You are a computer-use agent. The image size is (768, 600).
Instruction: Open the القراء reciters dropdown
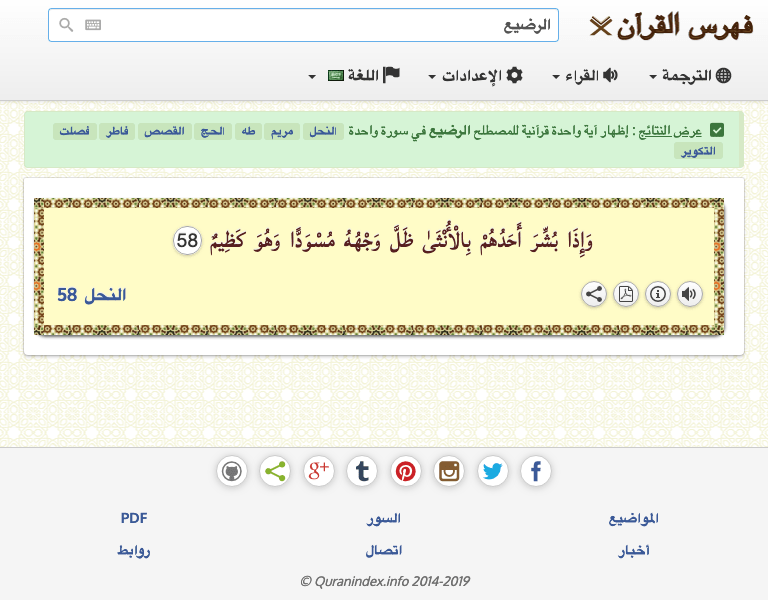(x=585, y=75)
